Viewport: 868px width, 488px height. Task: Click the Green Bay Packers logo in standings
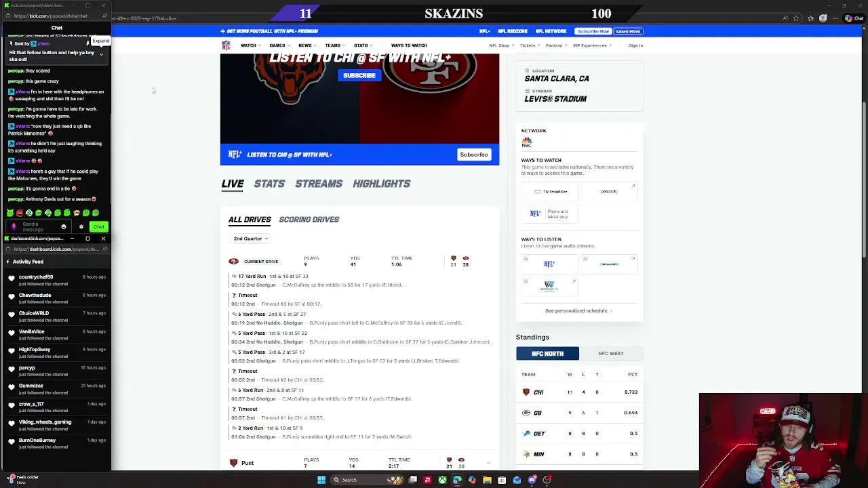pos(526,413)
